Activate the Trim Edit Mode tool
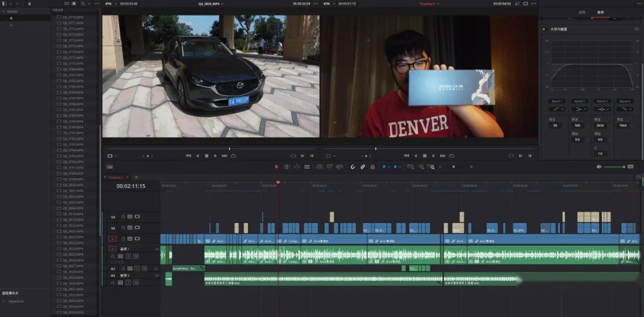 pyautogui.click(x=287, y=167)
